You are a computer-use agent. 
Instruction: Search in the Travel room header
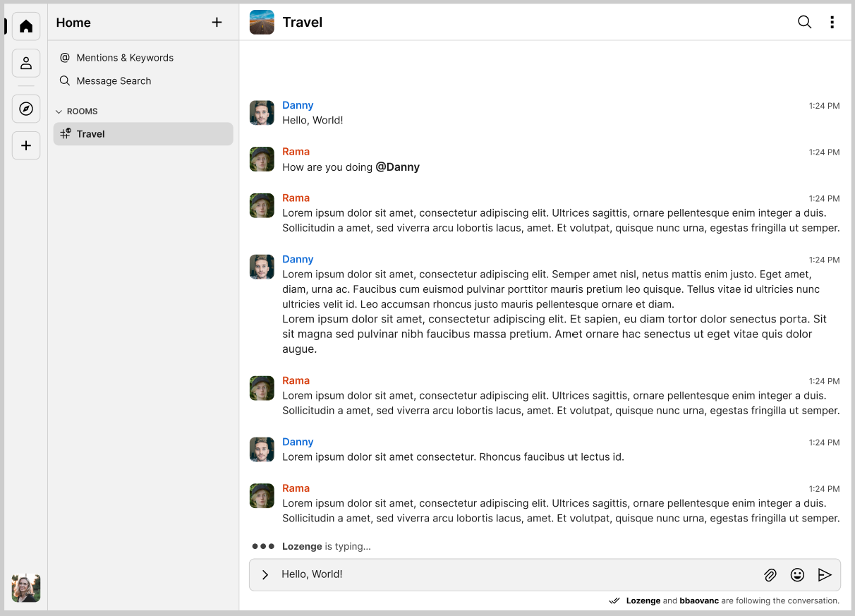(804, 22)
